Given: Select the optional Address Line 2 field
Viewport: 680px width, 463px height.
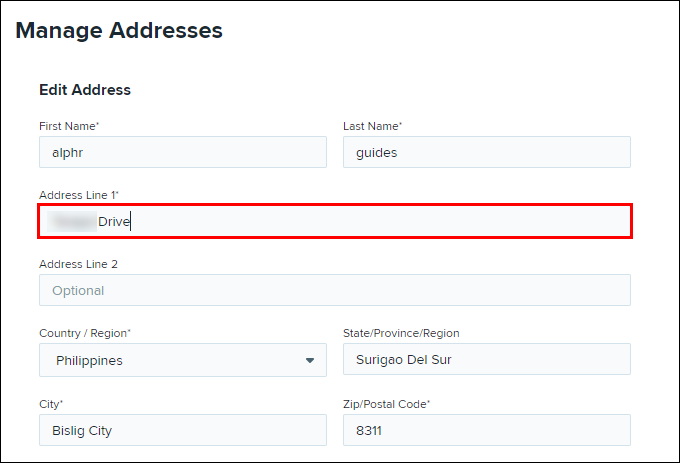Looking at the screenshot, I should click(x=334, y=290).
